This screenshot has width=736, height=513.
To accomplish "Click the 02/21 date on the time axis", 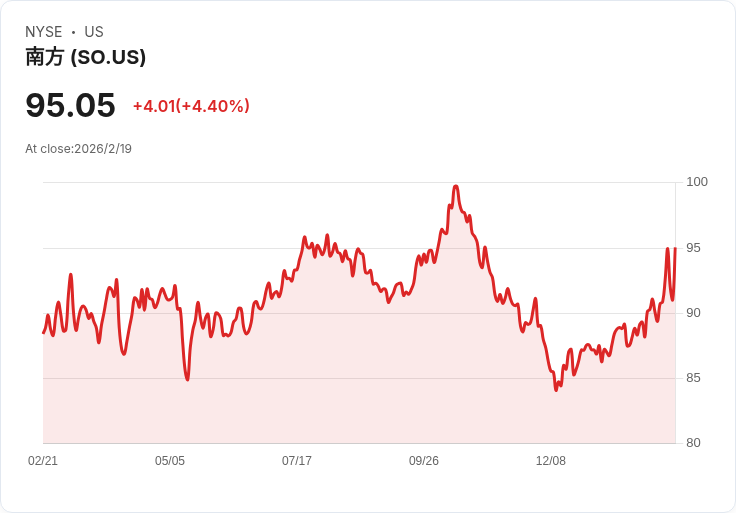I will pyautogui.click(x=43, y=461).
